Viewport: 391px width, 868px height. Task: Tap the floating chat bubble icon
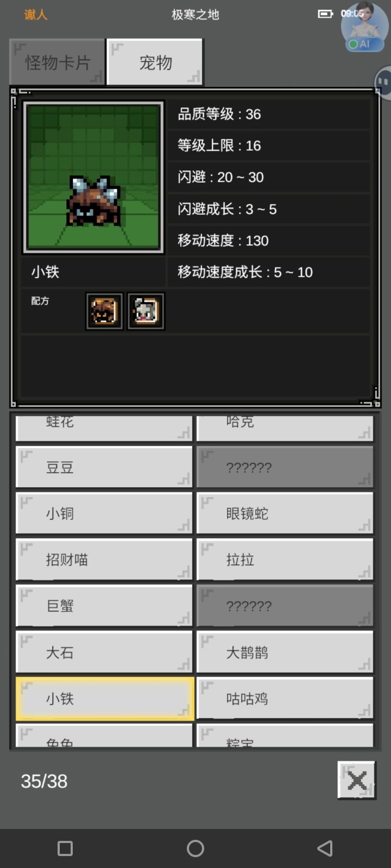[x=384, y=82]
